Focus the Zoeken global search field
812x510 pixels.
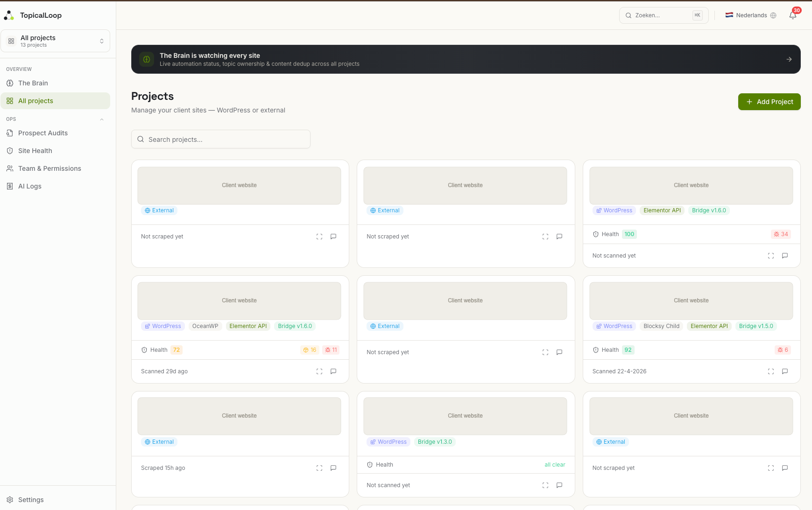pos(664,15)
